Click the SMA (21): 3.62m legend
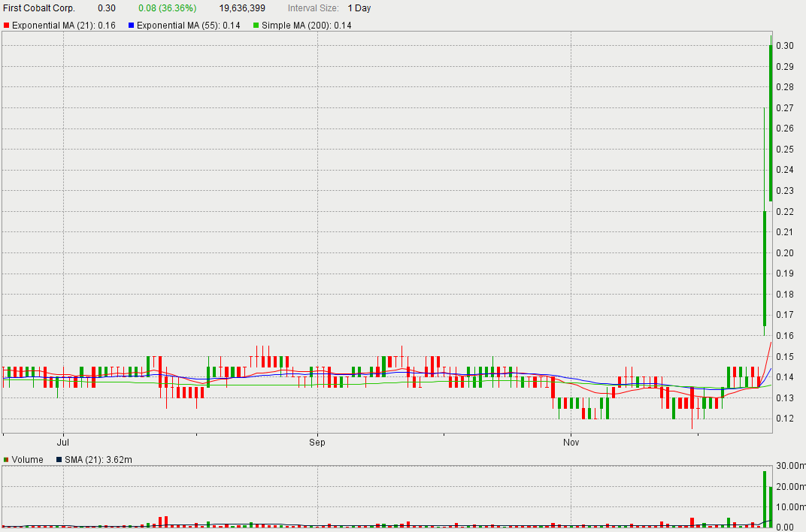This screenshot has height=532, width=806. tap(98, 460)
